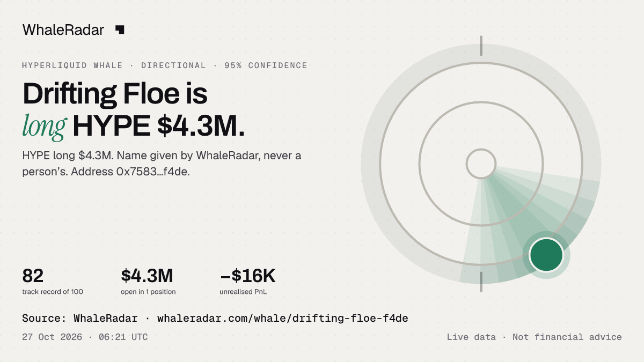Click the 27 Oct 2026 timestamp
Screen dimensions: 644x362
point(52,337)
